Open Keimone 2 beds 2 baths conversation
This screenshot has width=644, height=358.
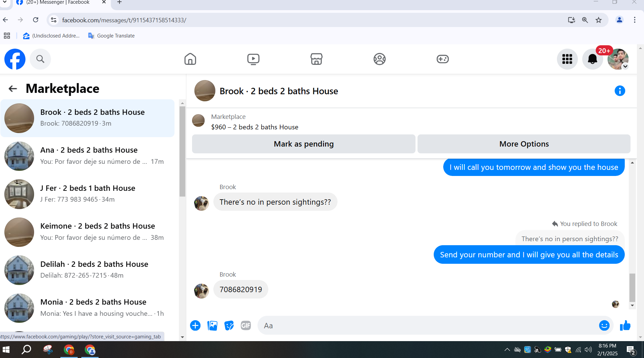[87, 232]
